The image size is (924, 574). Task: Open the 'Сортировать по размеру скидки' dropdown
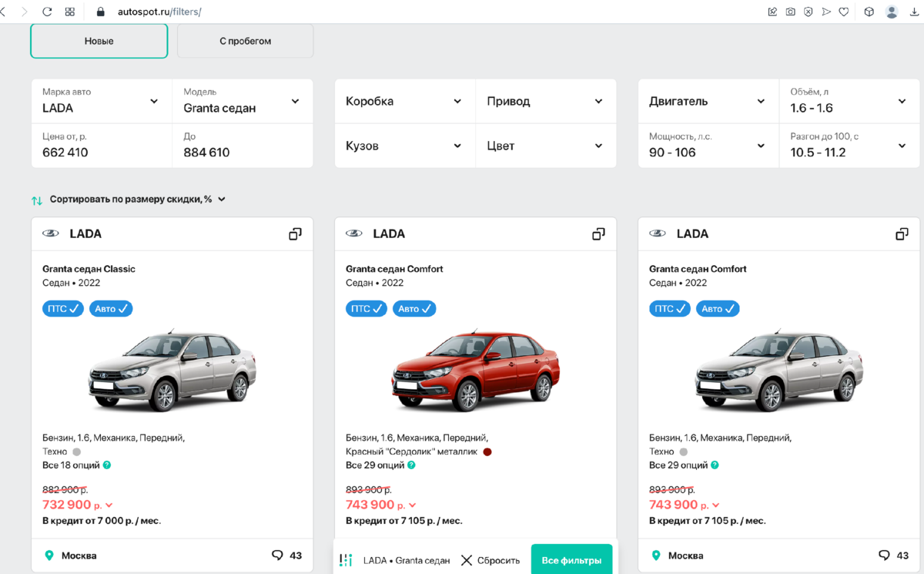tap(138, 200)
